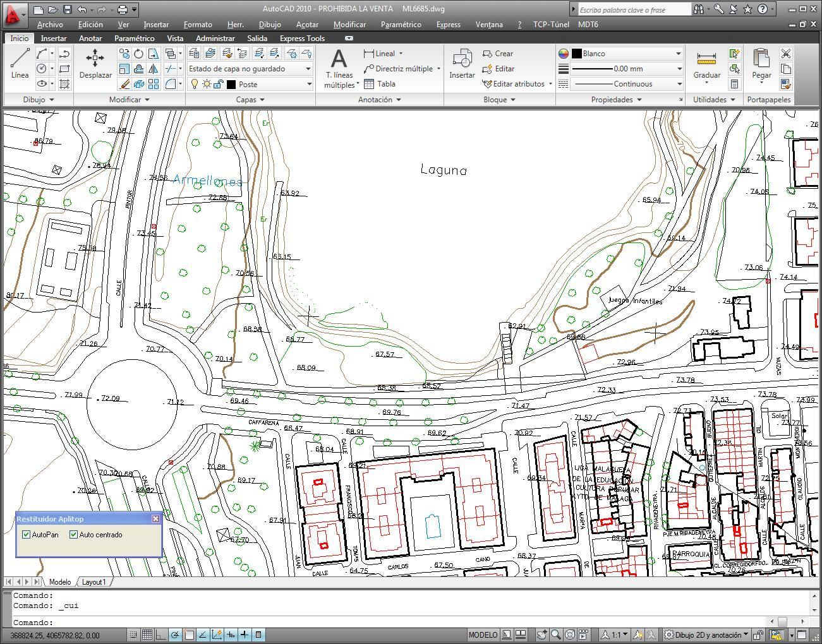Viewport: 822px width, 644px height.
Task: Toggle the AutoPan checkbox
Action: [26, 535]
